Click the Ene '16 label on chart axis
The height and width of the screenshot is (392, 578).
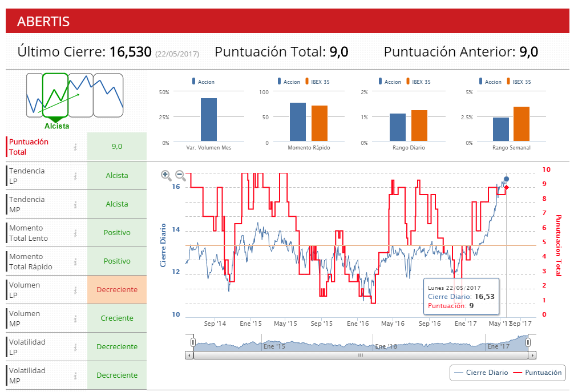(358, 324)
